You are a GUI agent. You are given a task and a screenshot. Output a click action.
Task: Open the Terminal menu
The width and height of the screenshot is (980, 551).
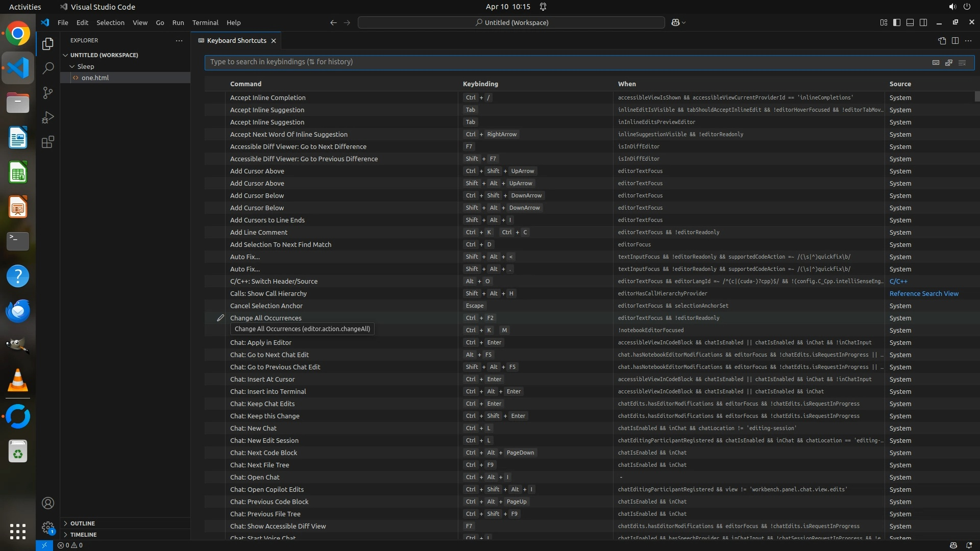205,22
